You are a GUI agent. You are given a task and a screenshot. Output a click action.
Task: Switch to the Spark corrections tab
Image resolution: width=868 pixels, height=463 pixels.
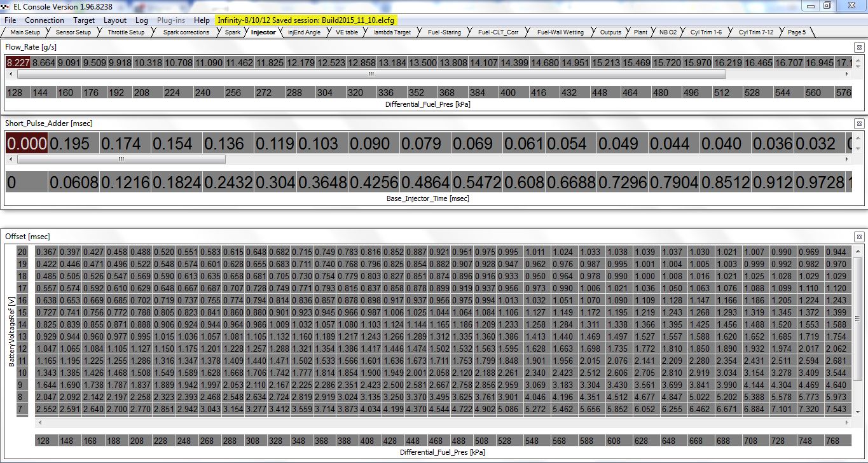click(186, 32)
